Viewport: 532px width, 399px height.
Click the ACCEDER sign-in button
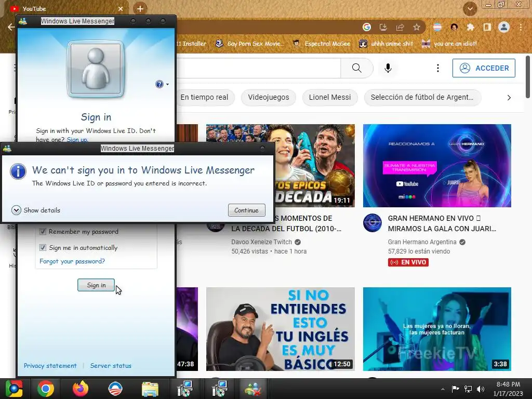pos(484,68)
